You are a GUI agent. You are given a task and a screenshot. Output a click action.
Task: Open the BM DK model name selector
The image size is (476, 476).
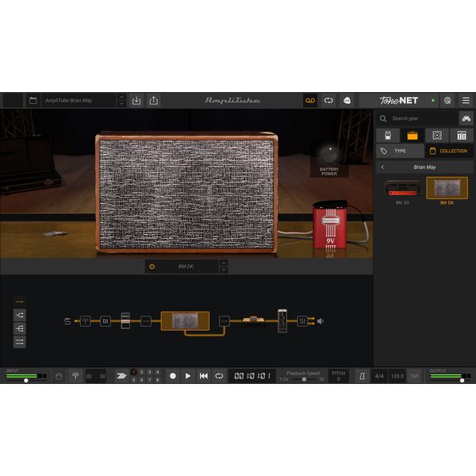point(186,267)
